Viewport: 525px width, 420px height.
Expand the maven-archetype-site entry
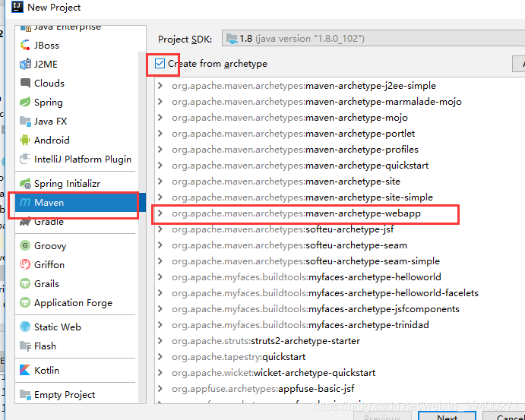coord(160,181)
